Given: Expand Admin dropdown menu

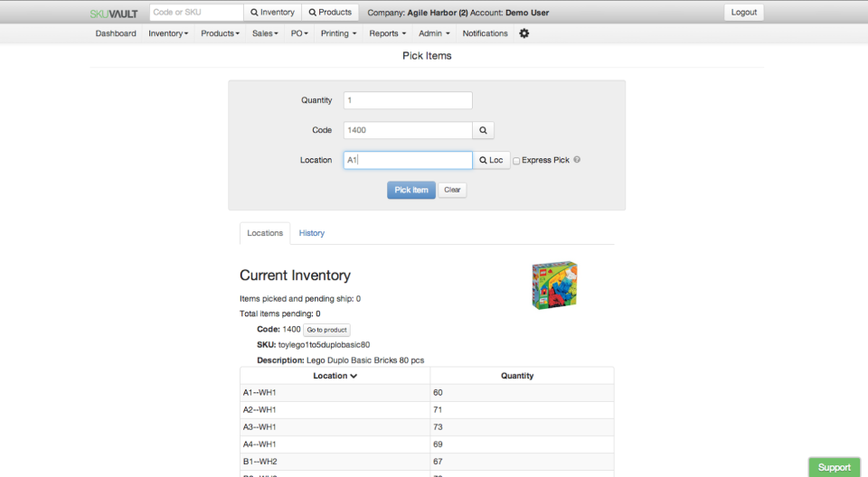Looking at the screenshot, I should click(434, 33).
